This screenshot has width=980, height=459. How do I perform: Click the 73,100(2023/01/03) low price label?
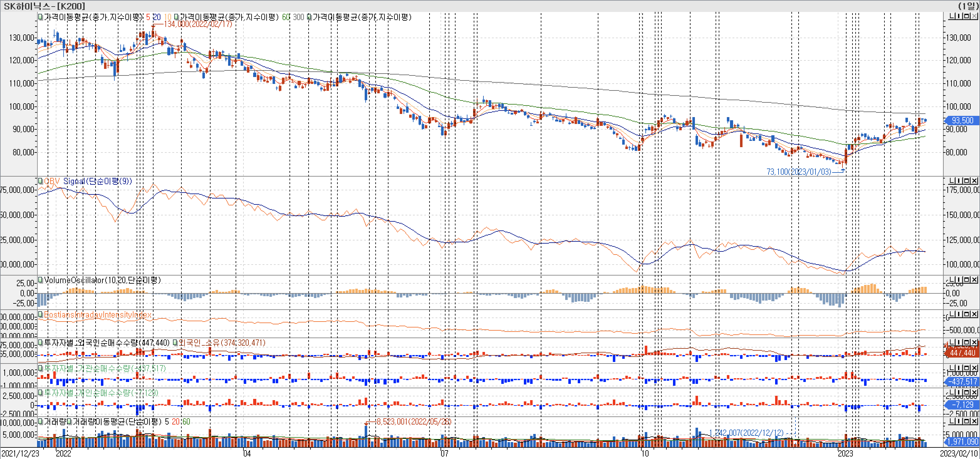(799, 172)
